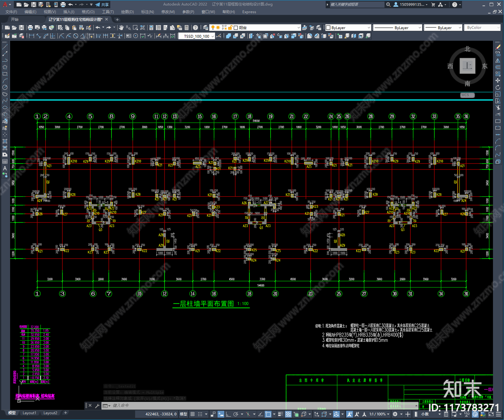Click the Erase tool in modify toolbar

pos(498,47)
